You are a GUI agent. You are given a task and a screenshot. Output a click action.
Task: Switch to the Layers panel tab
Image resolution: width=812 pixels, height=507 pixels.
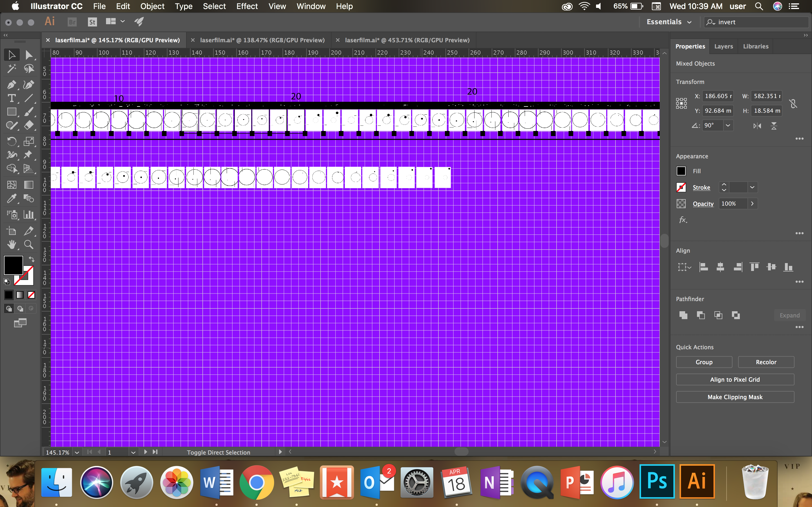click(x=723, y=46)
